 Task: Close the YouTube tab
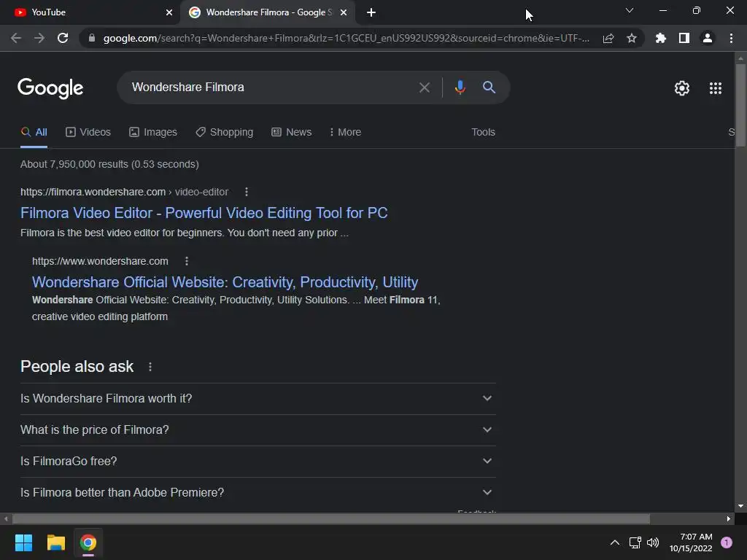click(169, 12)
